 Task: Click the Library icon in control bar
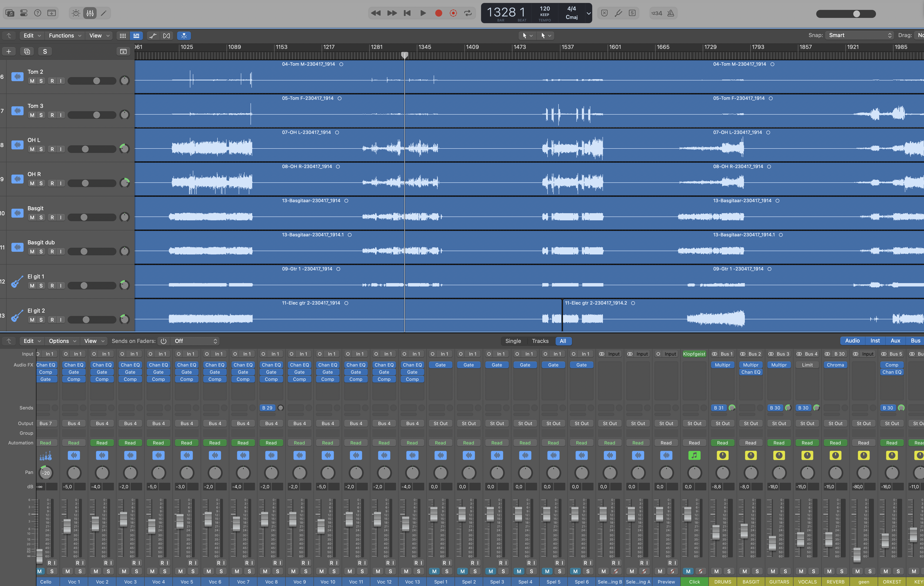(10, 13)
